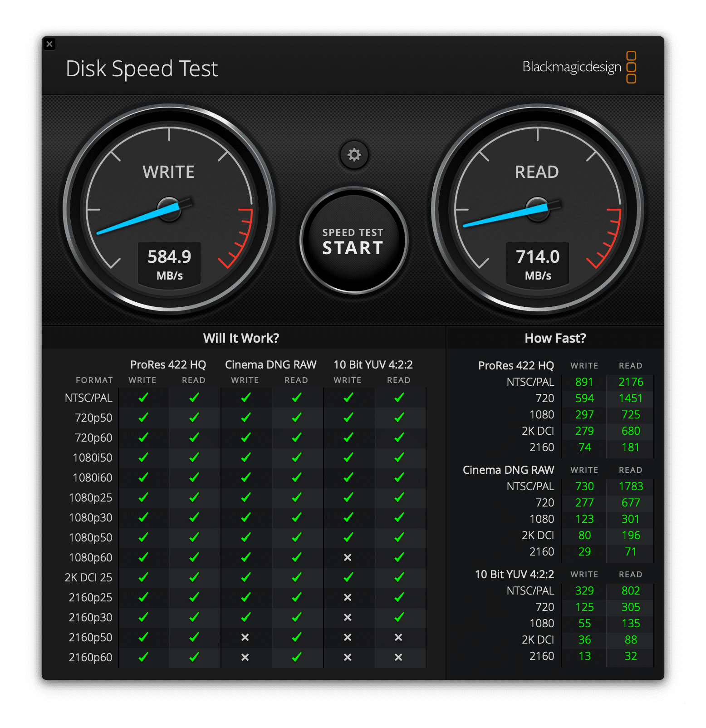The image size is (706, 728).
Task: Close the Disk Speed Test window
Action: click(49, 44)
